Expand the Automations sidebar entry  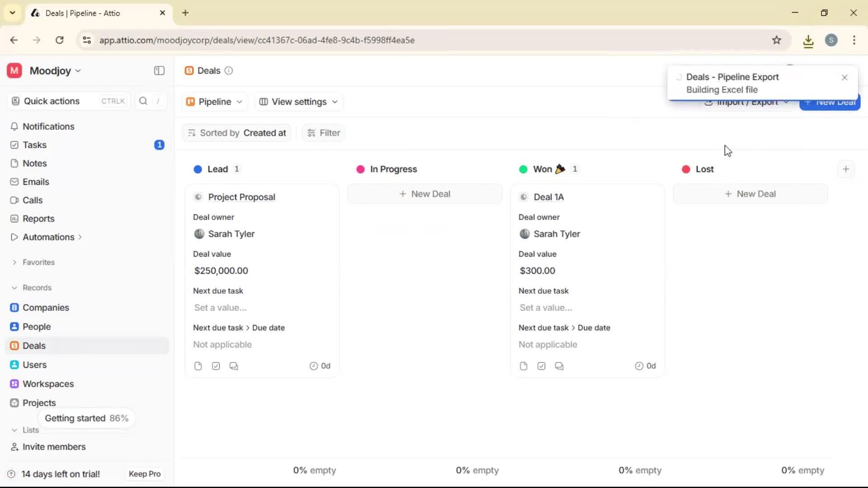(x=80, y=236)
